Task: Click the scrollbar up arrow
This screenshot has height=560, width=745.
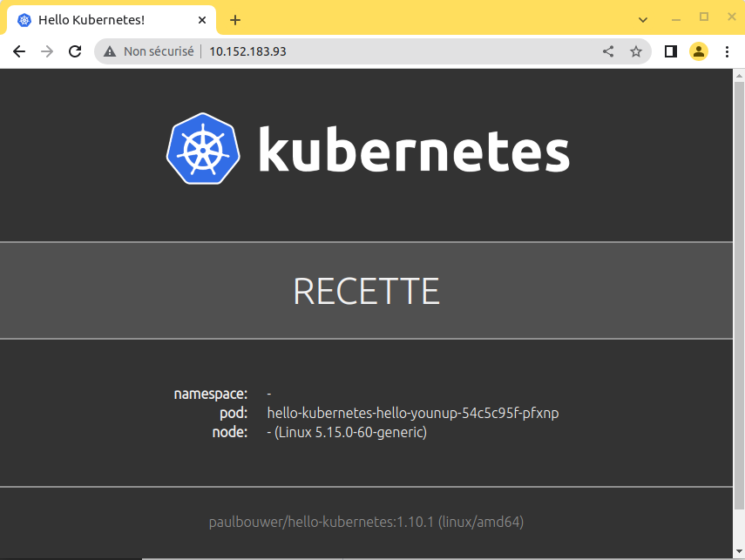Action: 739,75
